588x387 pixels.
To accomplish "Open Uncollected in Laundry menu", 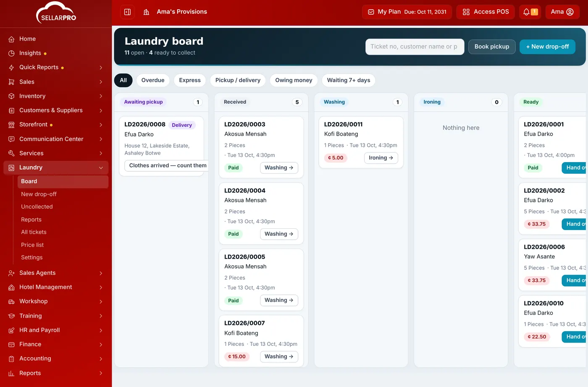I will (x=37, y=207).
